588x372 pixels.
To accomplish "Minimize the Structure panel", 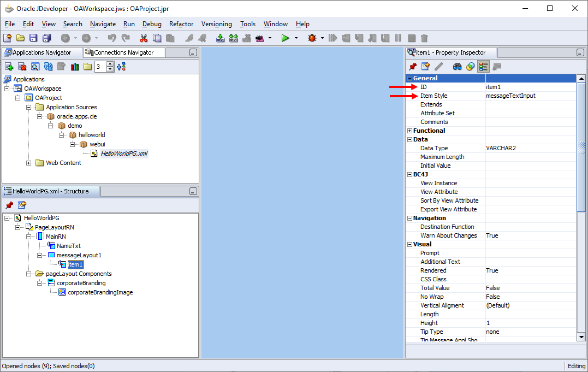I will tap(193, 191).
